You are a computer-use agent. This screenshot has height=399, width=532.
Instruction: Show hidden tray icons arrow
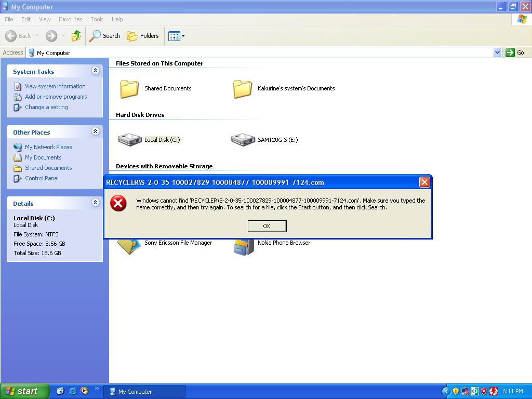pyautogui.click(x=446, y=392)
